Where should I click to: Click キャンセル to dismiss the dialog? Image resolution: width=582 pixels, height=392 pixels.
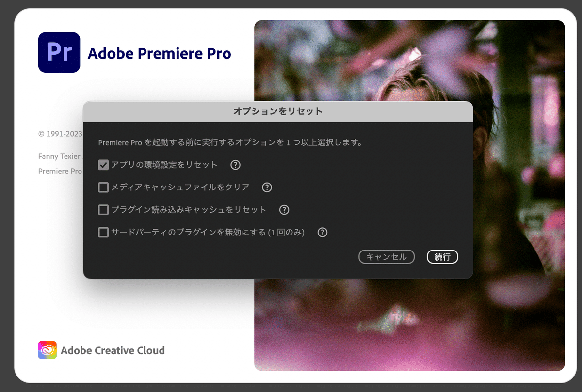point(387,257)
